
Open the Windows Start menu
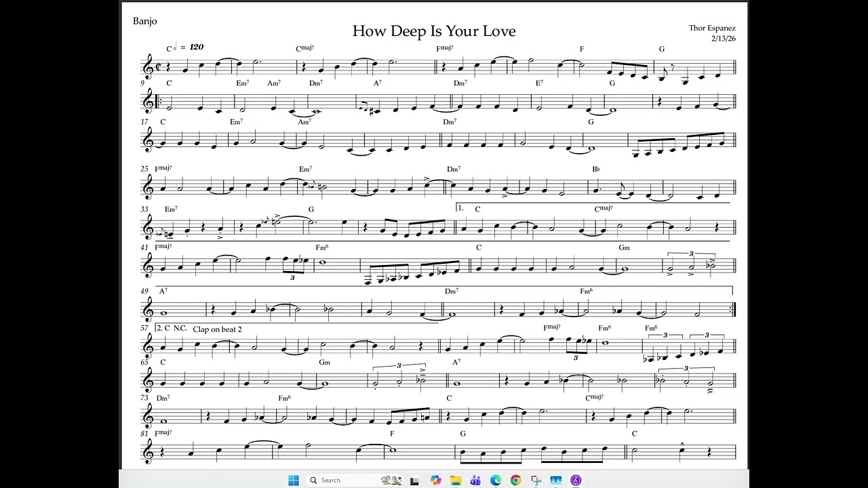click(293, 480)
